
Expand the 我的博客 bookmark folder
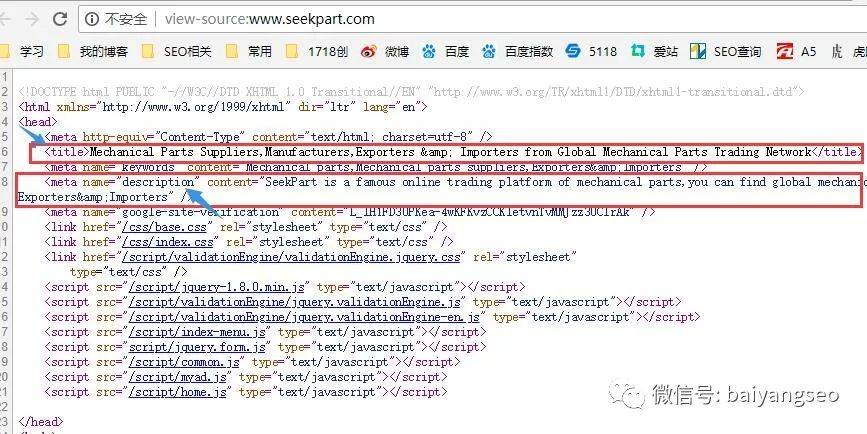pos(93,52)
